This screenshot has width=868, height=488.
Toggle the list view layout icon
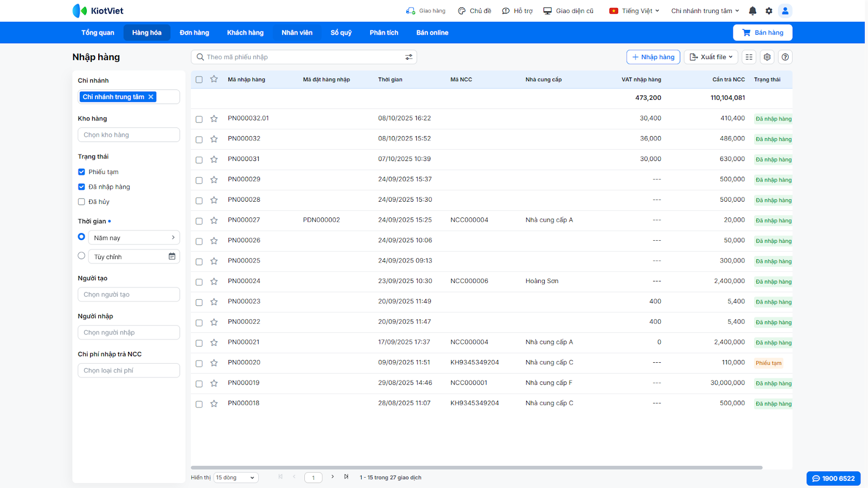(749, 57)
